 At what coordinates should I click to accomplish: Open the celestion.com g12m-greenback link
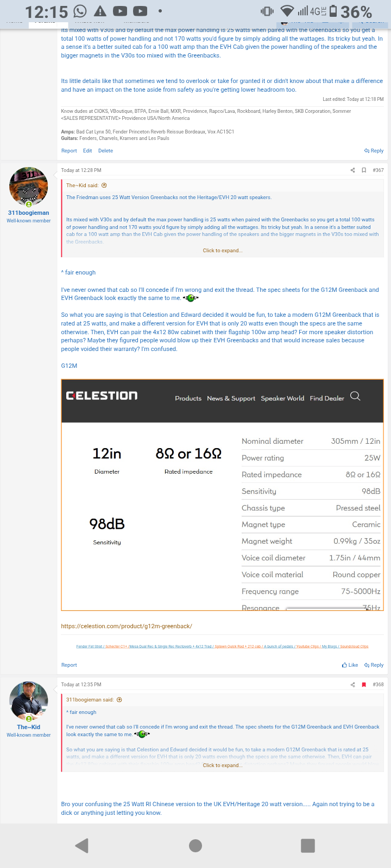(127, 626)
